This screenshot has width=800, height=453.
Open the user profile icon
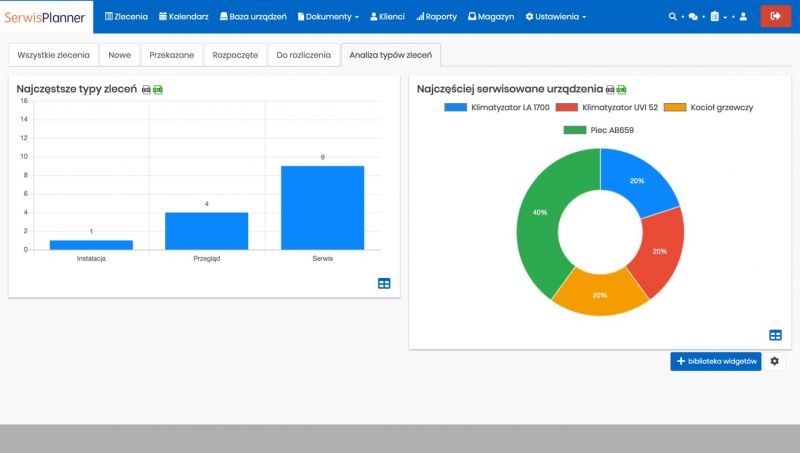pyautogui.click(x=743, y=16)
